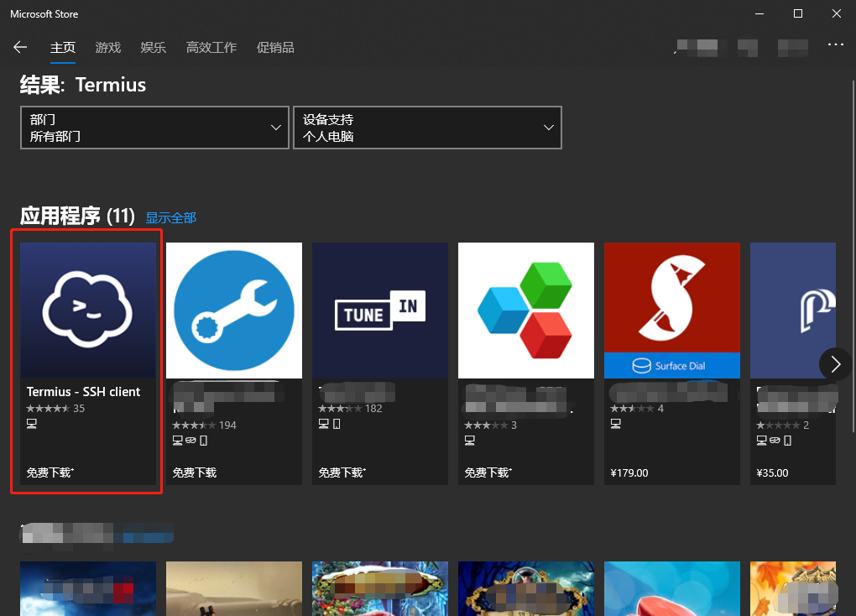Click the blue wrench tool app icon
Screen dimensions: 856x616
click(x=233, y=310)
